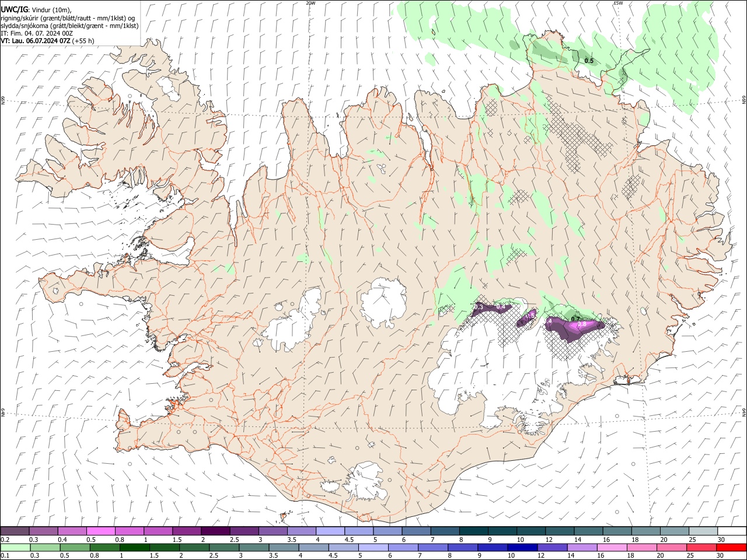Click the 64N latitude label on right edge
This screenshot has width=747, height=560.
click(744, 412)
